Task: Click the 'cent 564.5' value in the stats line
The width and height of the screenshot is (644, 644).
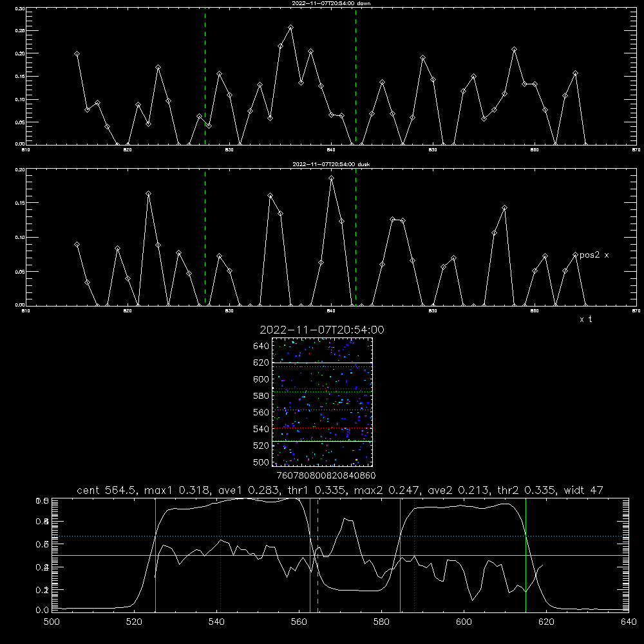Action: (107, 490)
